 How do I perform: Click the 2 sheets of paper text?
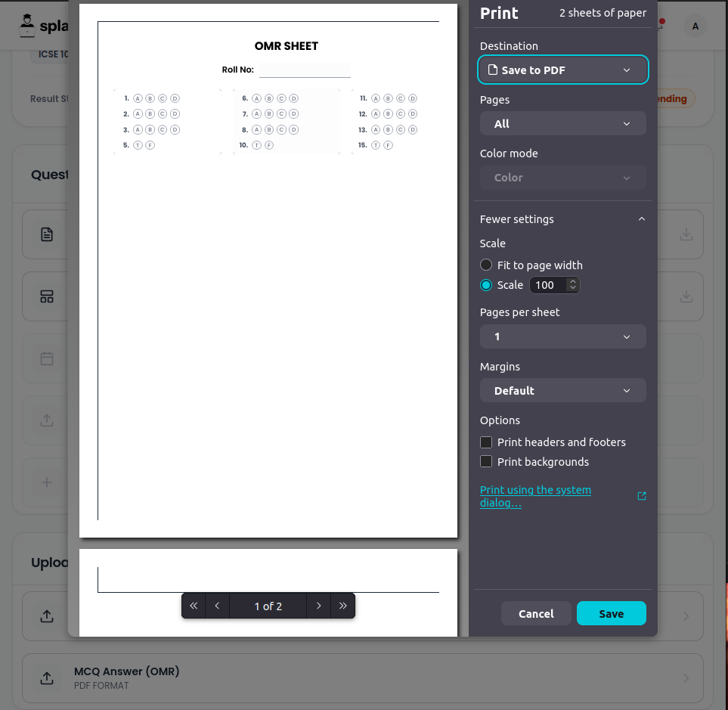(603, 13)
